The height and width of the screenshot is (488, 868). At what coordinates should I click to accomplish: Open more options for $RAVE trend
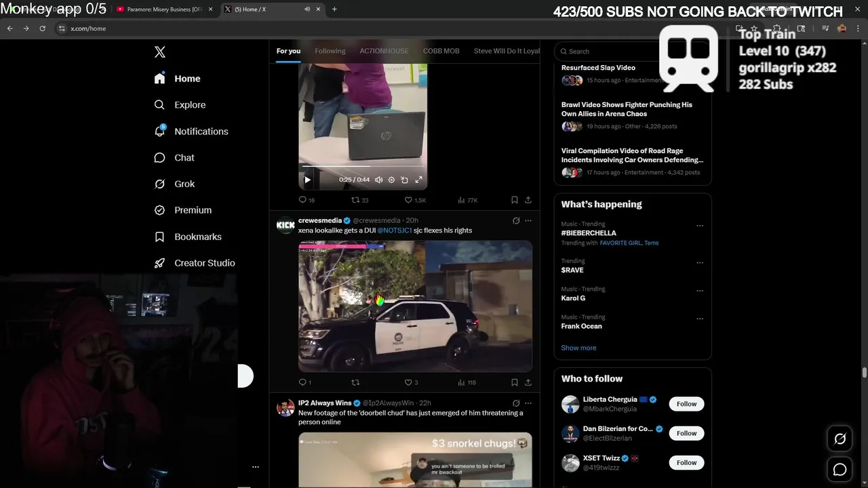(x=700, y=263)
